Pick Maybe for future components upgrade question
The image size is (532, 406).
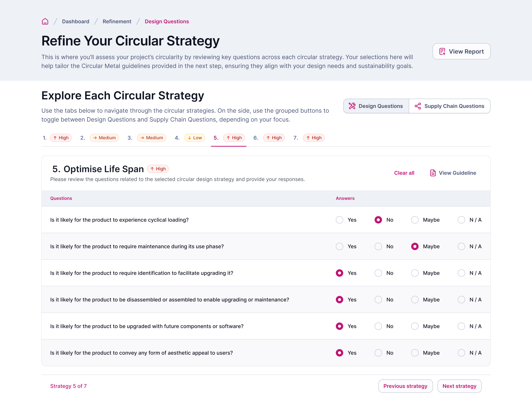click(415, 326)
